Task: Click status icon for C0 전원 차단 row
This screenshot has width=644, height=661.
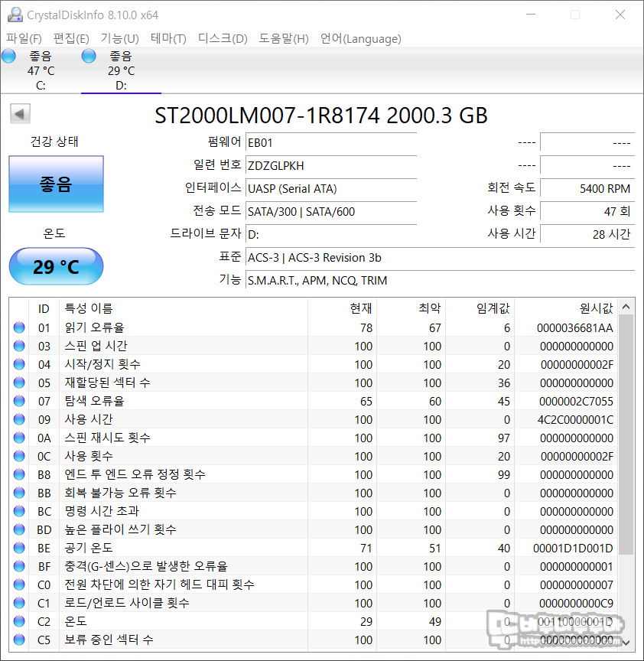Action: pyautogui.click(x=19, y=584)
